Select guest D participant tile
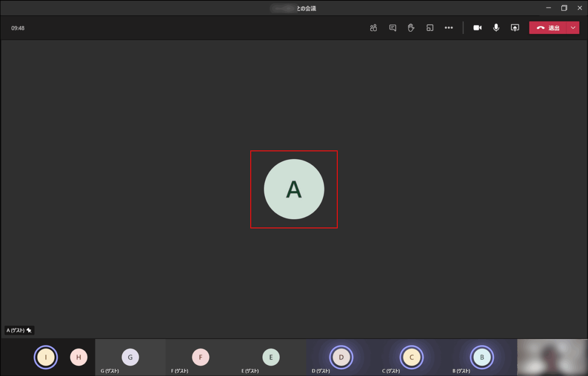This screenshot has height=376, width=588. point(341,358)
